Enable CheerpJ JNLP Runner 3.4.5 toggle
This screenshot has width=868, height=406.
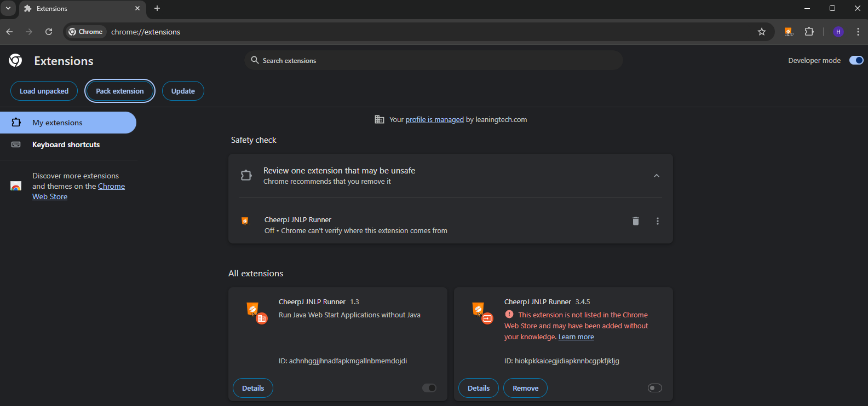point(654,388)
